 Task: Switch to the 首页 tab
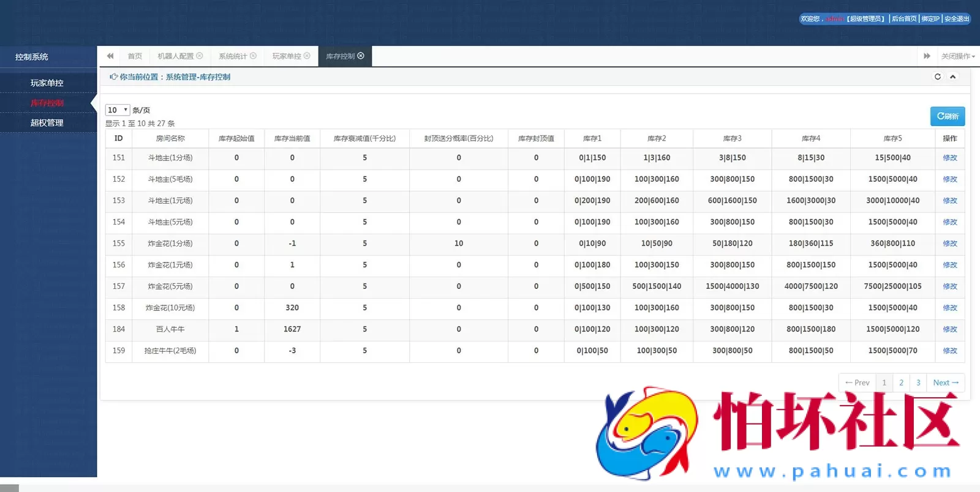(135, 56)
